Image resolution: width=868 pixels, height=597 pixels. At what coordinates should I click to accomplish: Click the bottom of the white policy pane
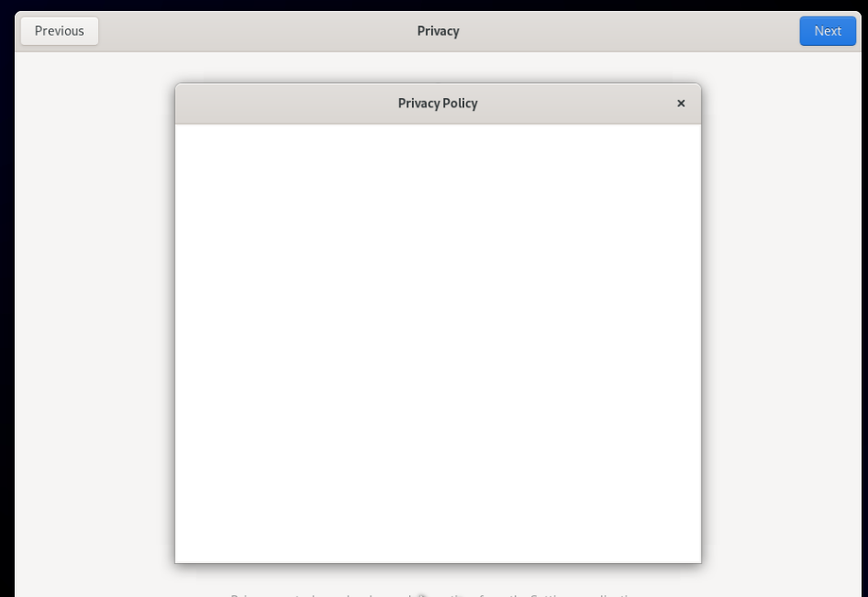[x=438, y=547]
